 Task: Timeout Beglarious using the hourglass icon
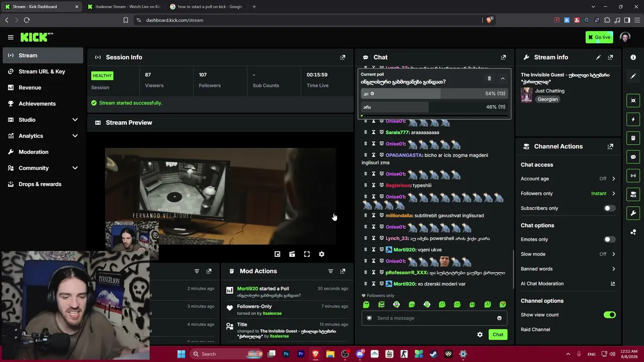click(373, 185)
